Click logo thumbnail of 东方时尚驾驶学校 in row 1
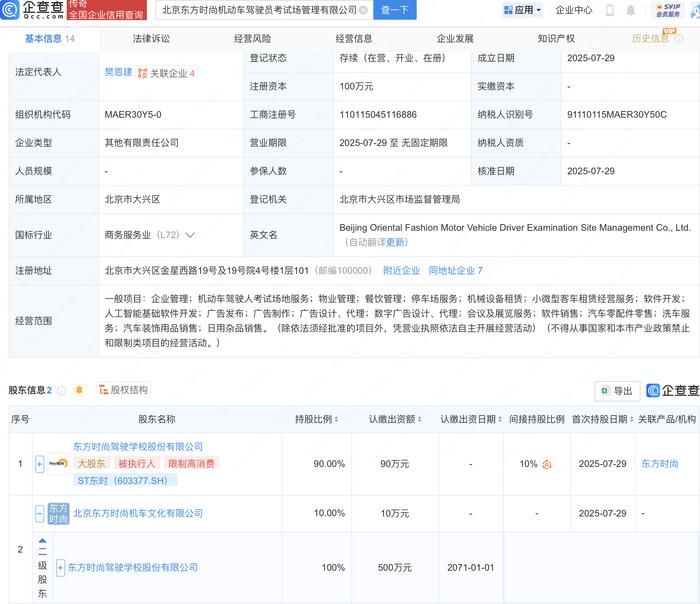Viewport: 700px width, 604px height. coord(58,464)
